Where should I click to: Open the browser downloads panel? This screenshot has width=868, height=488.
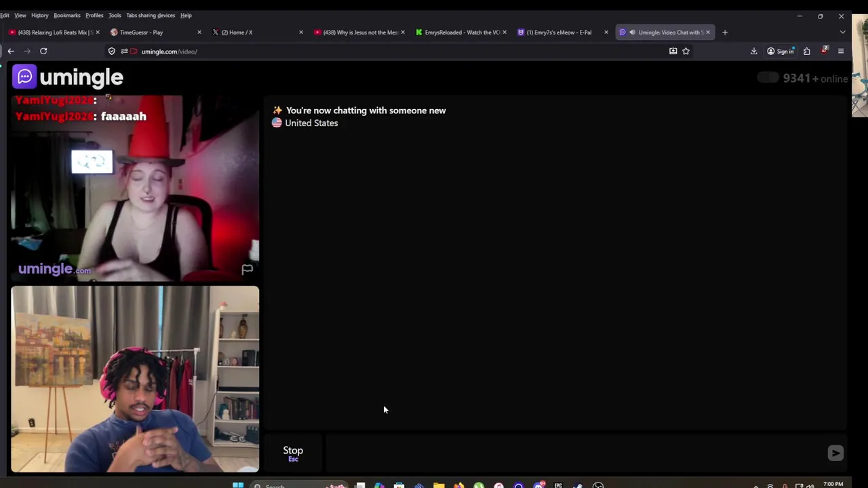[753, 51]
